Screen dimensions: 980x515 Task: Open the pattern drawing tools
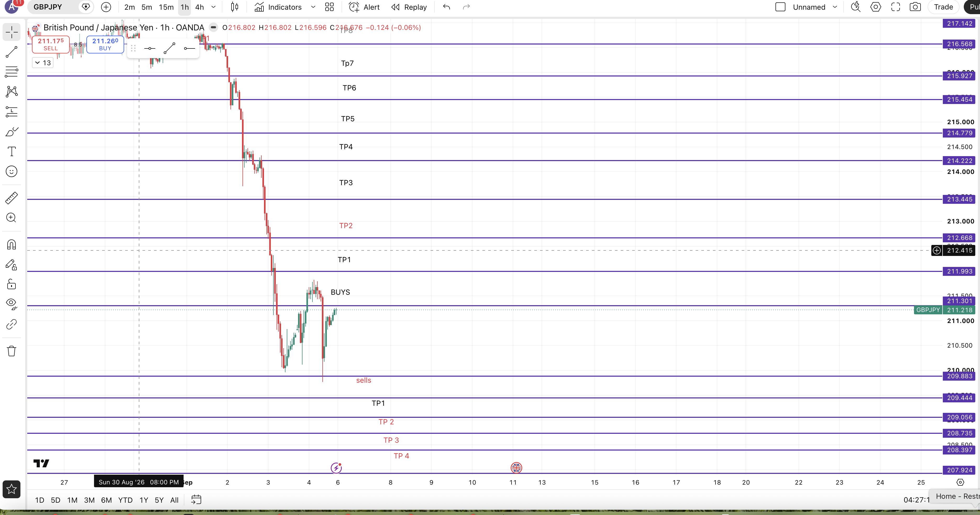[12, 91]
